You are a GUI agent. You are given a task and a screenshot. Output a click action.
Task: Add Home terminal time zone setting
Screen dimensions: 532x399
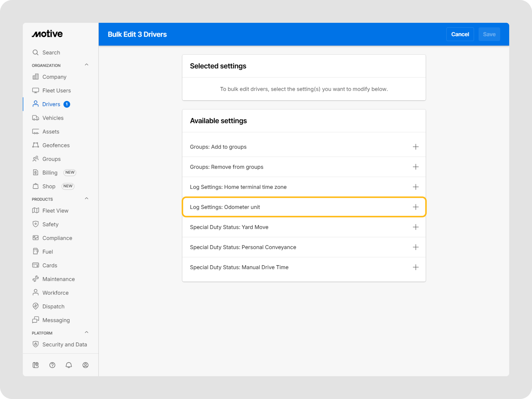point(415,187)
